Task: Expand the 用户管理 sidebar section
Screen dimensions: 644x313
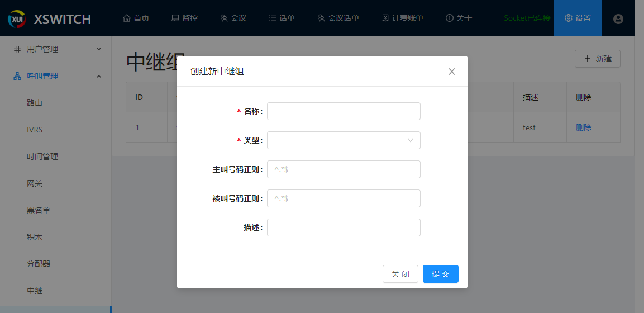Action: click(x=55, y=49)
